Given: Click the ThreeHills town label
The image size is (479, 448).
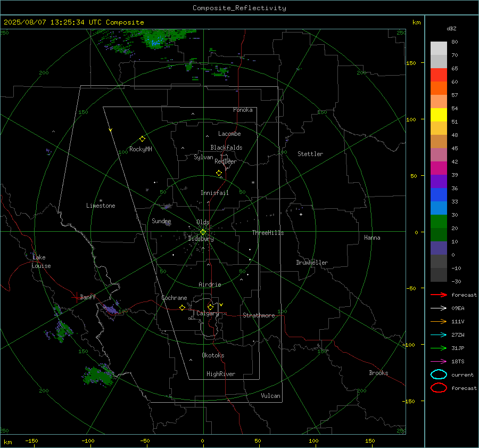Looking at the screenshot, I should point(268,233).
